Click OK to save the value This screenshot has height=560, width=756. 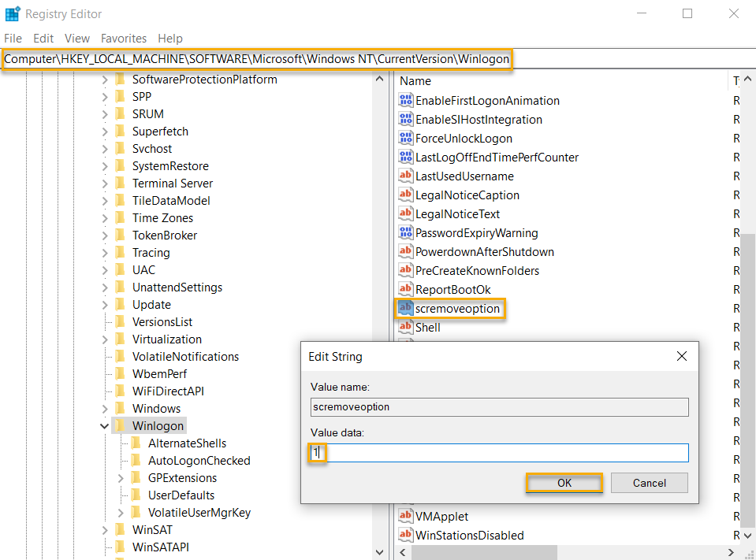tap(564, 482)
